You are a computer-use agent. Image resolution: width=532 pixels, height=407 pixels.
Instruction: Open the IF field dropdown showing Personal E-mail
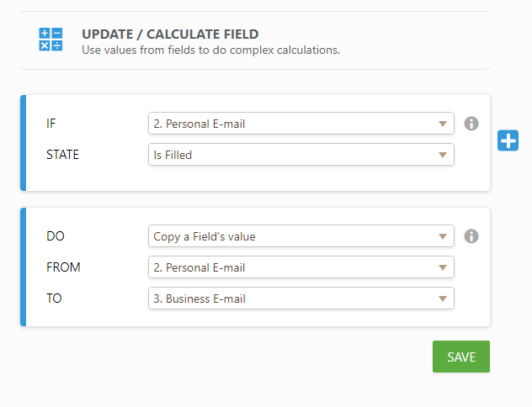click(x=301, y=124)
